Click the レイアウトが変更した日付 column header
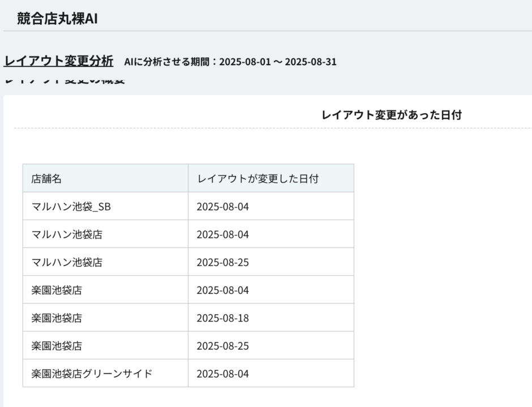Viewport: 532px width, 407px height. click(258, 178)
